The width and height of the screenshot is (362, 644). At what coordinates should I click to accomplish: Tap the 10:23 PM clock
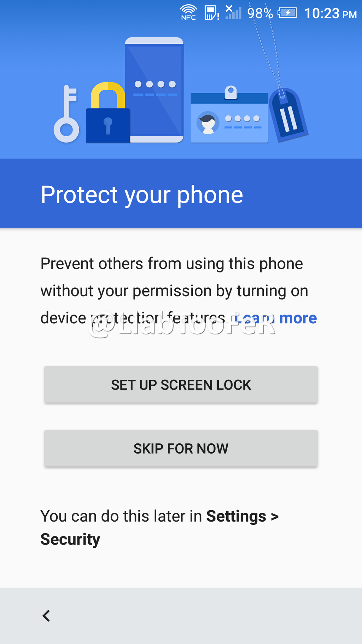pos(330,14)
